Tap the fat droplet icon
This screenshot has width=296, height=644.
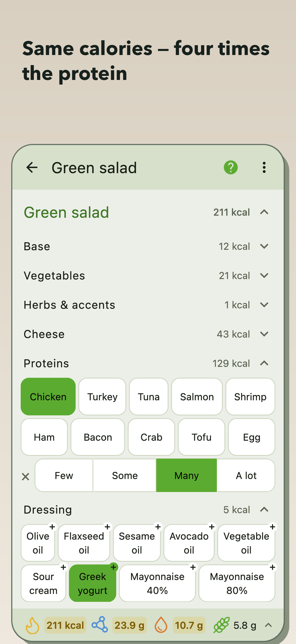(x=161, y=625)
